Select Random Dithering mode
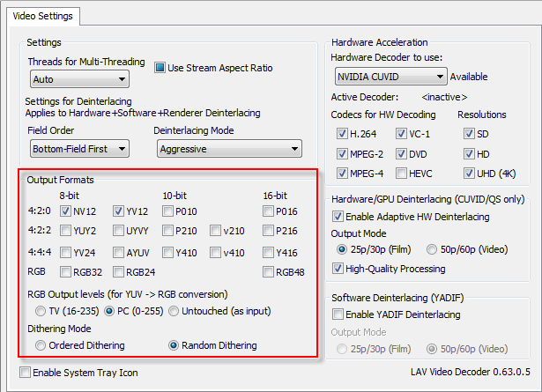The image size is (542, 392). [x=174, y=345]
